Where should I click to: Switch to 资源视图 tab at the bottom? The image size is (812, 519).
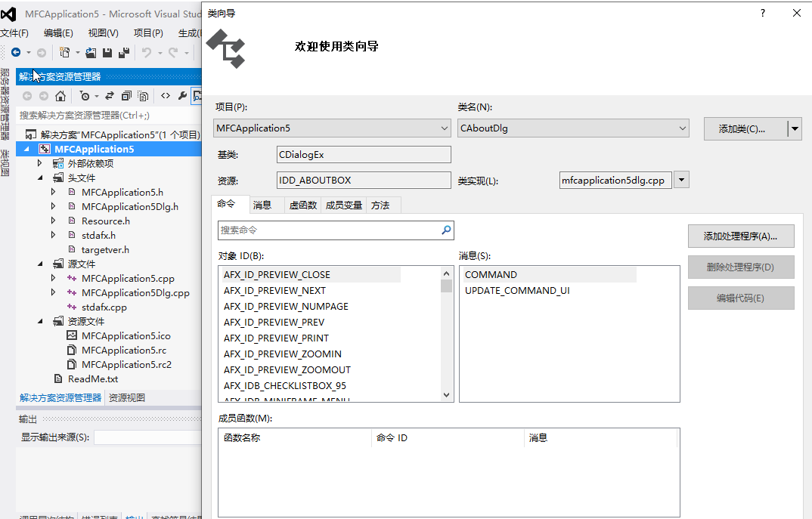pyautogui.click(x=127, y=397)
